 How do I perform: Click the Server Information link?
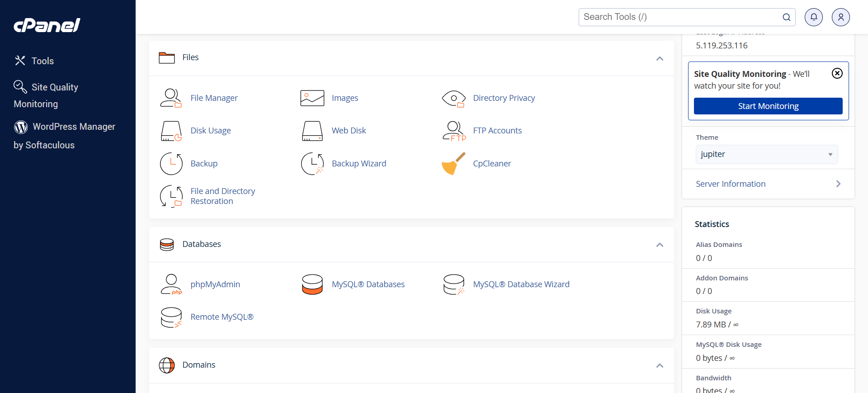coord(731,184)
